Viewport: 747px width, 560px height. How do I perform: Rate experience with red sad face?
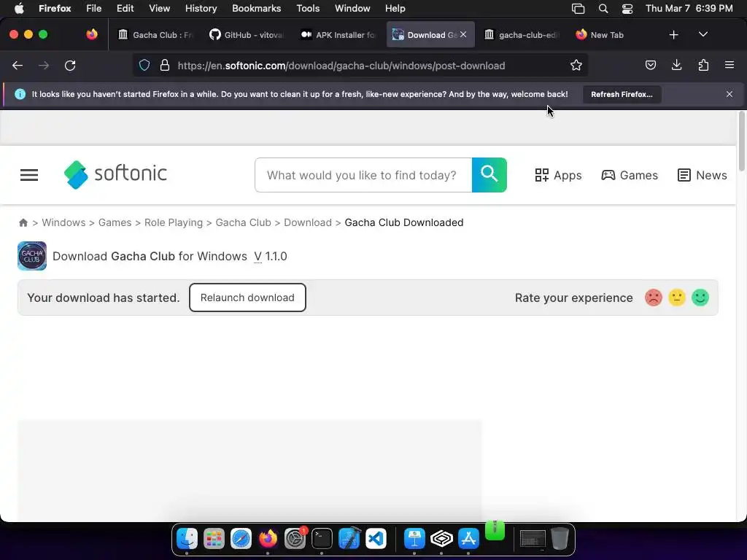[654, 297]
